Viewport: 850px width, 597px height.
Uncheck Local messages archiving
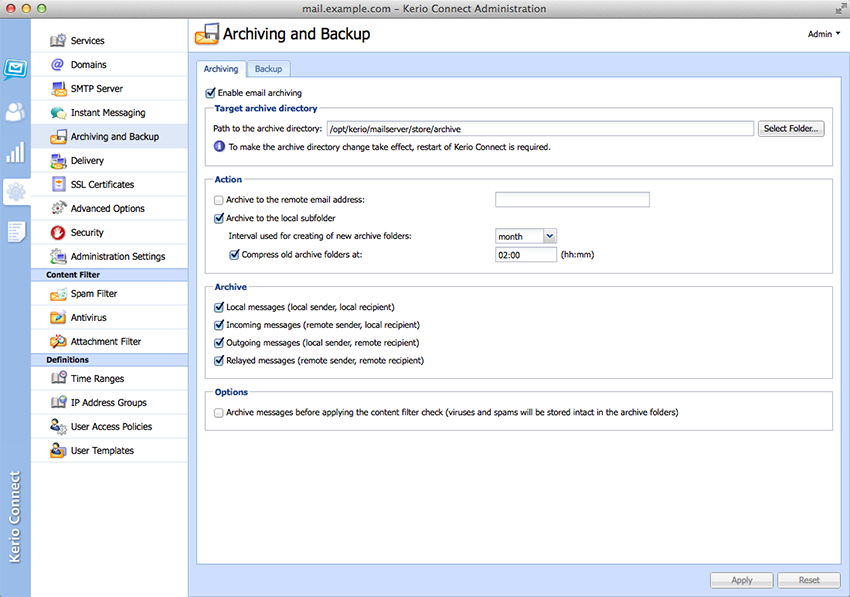(219, 307)
